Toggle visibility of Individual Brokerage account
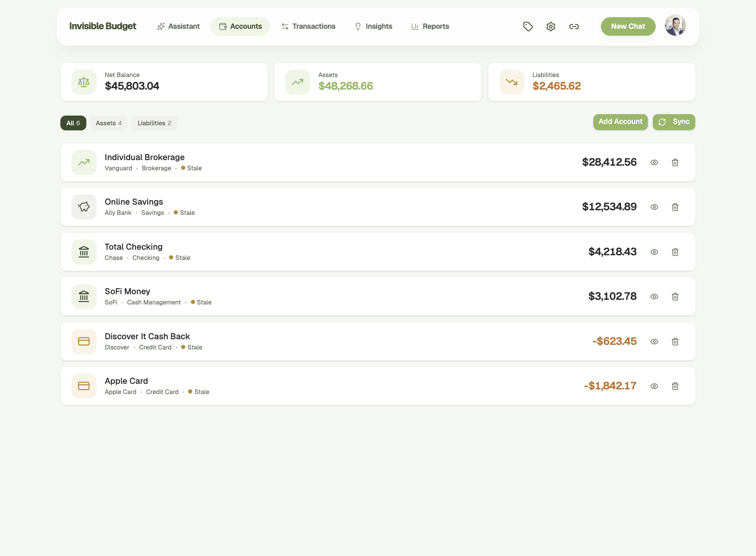This screenshot has height=556, width=756. tap(654, 162)
